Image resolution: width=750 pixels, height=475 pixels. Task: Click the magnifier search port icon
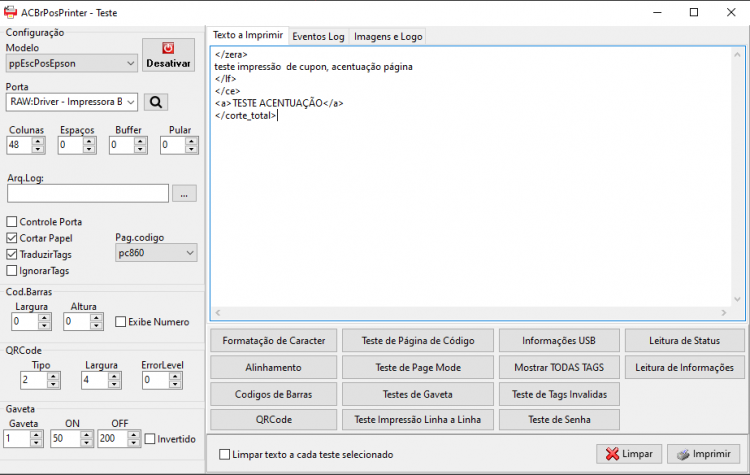point(156,102)
